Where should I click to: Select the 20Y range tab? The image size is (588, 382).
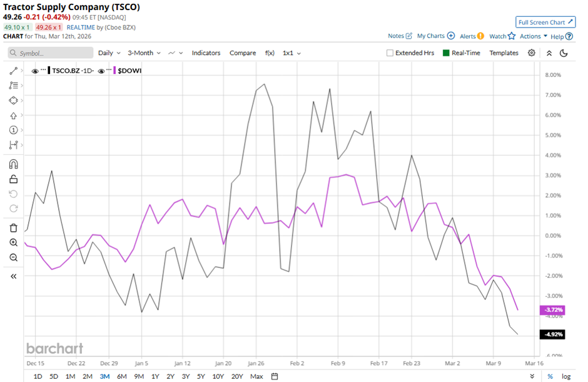pyautogui.click(x=237, y=376)
